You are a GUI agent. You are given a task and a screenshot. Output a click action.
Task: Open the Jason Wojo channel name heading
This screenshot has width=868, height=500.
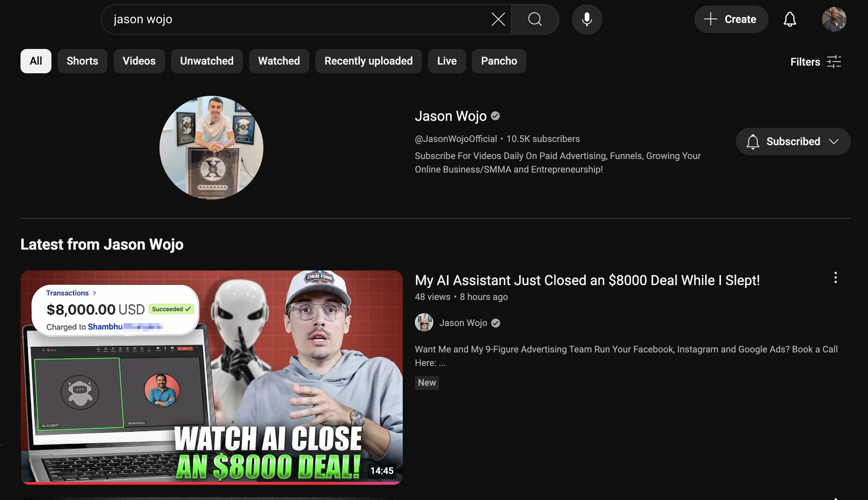(x=451, y=116)
